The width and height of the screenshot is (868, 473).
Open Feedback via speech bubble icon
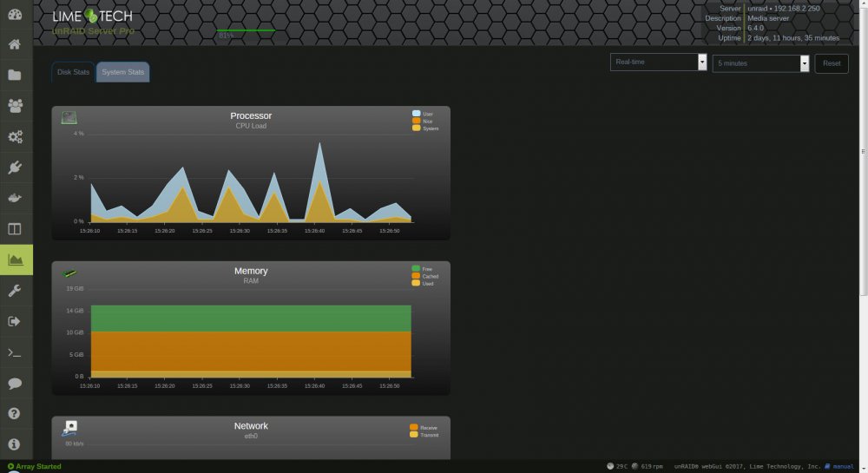(x=15, y=383)
